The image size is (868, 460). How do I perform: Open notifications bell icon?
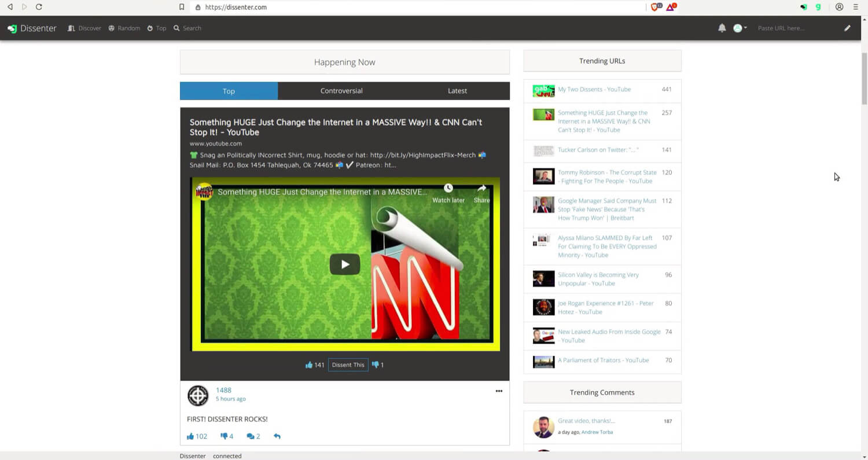click(x=722, y=28)
